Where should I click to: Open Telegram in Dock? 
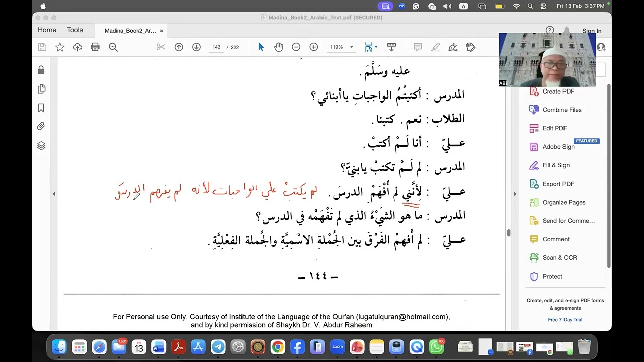tap(218, 347)
